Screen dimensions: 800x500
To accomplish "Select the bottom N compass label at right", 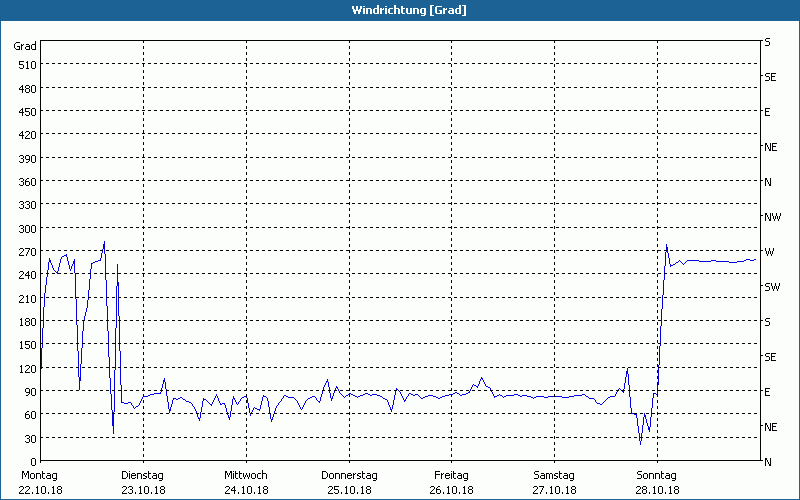I will coord(767,462).
